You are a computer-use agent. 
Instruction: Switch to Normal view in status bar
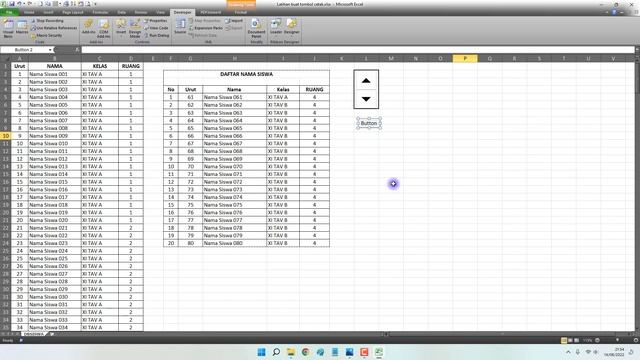pyautogui.click(x=564, y=340)
